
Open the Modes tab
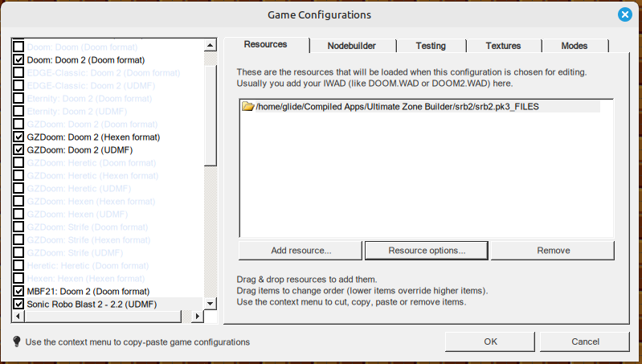click(575, 46)
